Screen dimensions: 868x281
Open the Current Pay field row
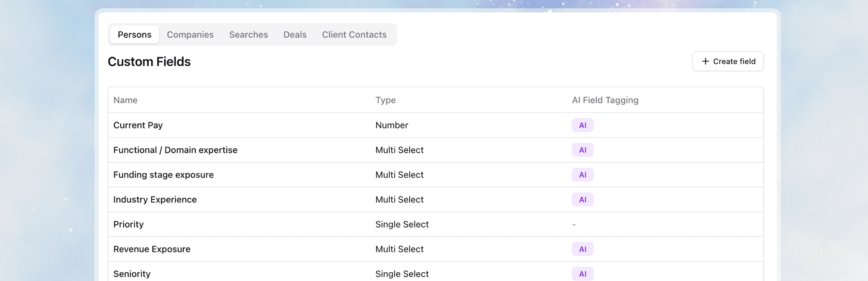[436, 125]
